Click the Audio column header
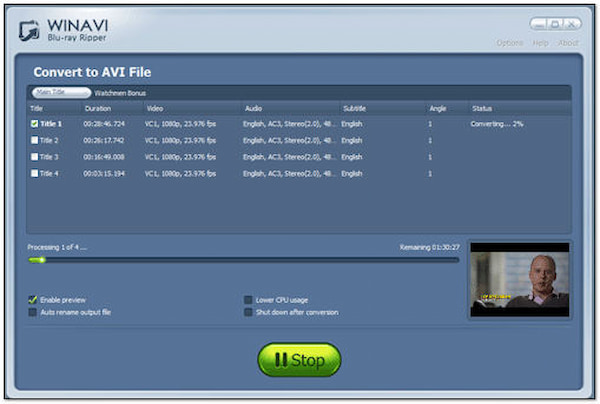600x404 pixels. click(x=253, y=108)
